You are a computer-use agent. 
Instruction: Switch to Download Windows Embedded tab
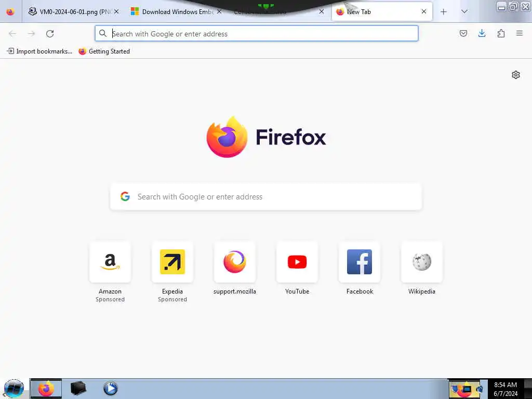pyautogui.click(x=177, y=12)
